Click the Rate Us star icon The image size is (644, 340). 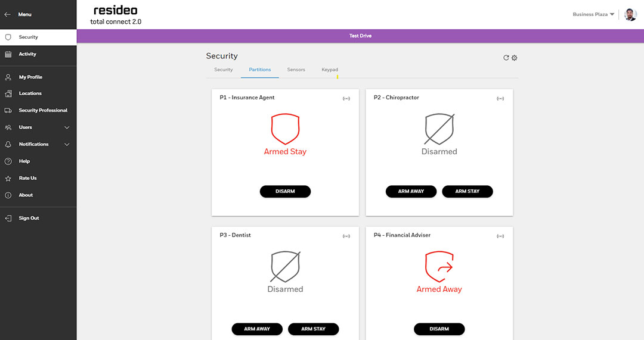coord(8,179)
